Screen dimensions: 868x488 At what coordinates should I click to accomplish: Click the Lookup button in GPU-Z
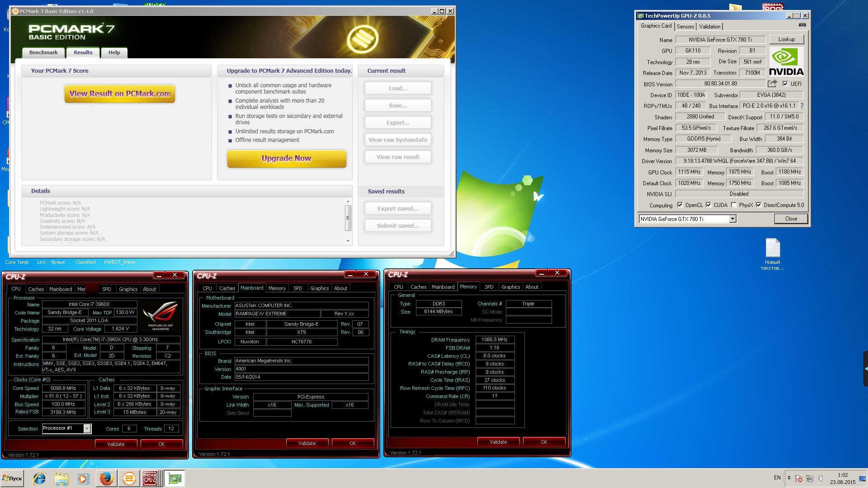(x=787, y=39)
